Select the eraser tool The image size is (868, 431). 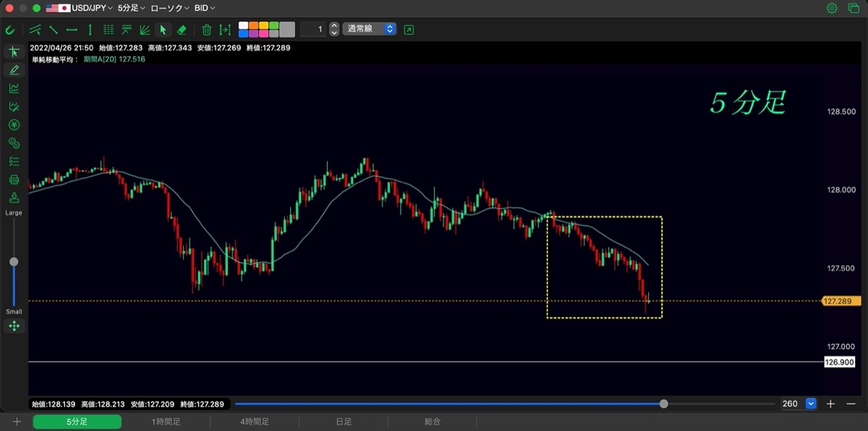182,30
